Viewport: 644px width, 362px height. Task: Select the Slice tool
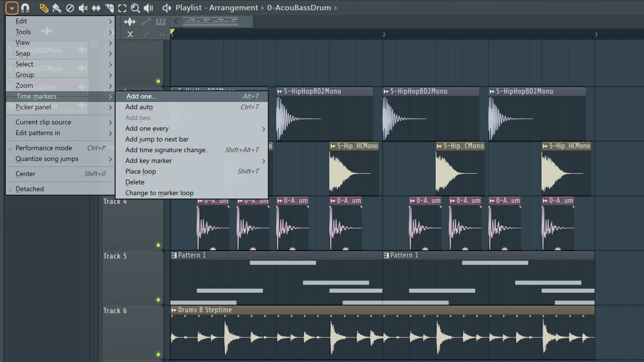(109, 8)
